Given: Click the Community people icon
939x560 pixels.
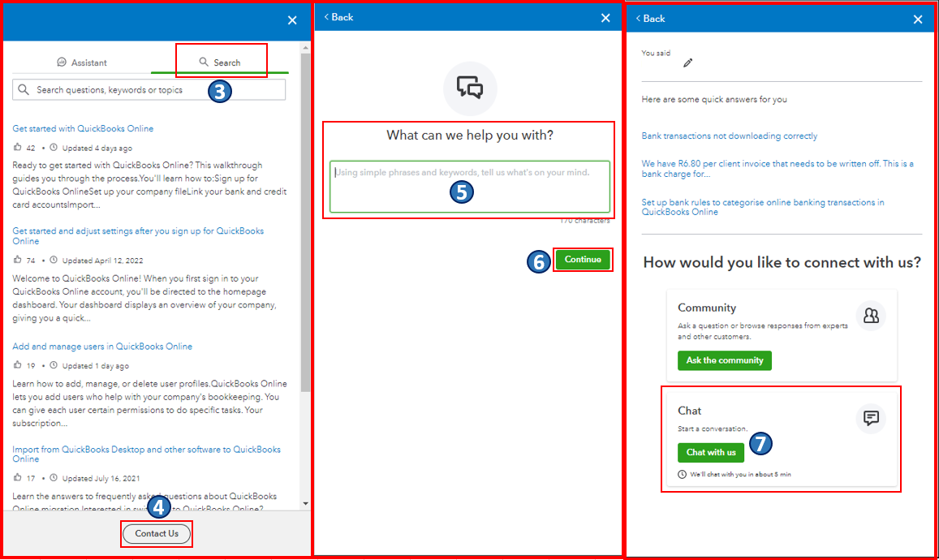Looking at the screenshot, I should tap(871, 316).
